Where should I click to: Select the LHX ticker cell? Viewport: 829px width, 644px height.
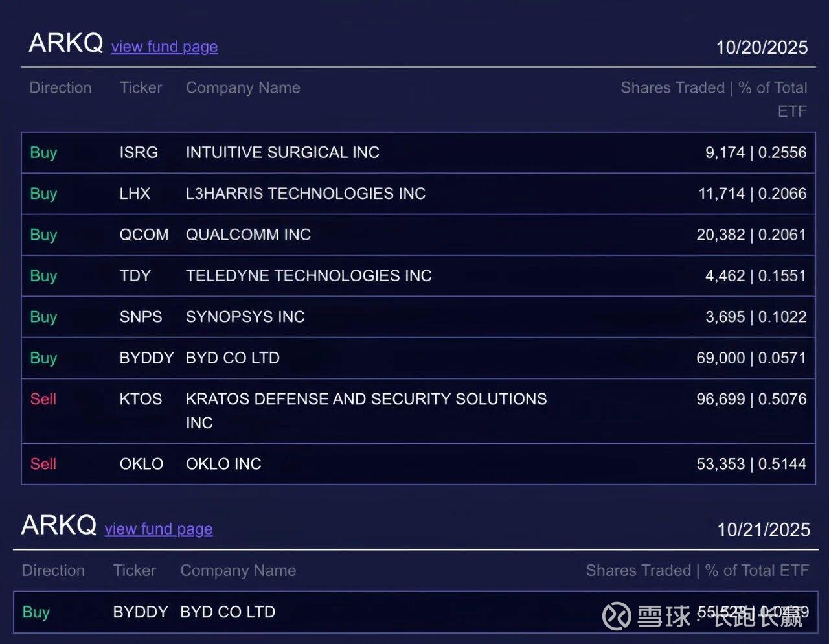(135, 193)
